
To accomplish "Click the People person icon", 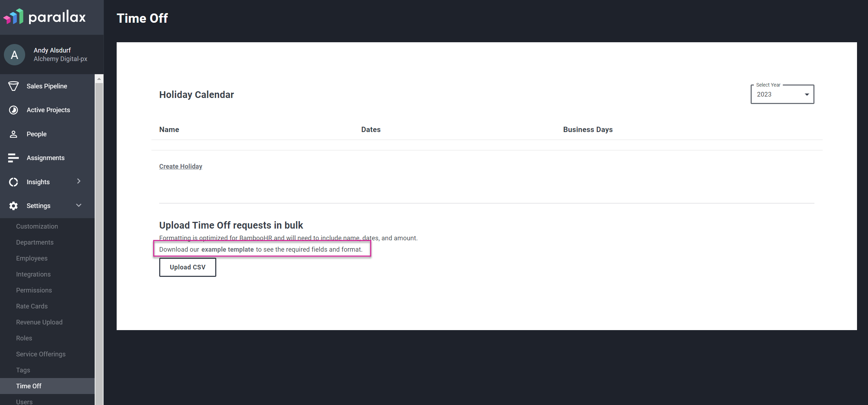I will [x=13, y=134].
